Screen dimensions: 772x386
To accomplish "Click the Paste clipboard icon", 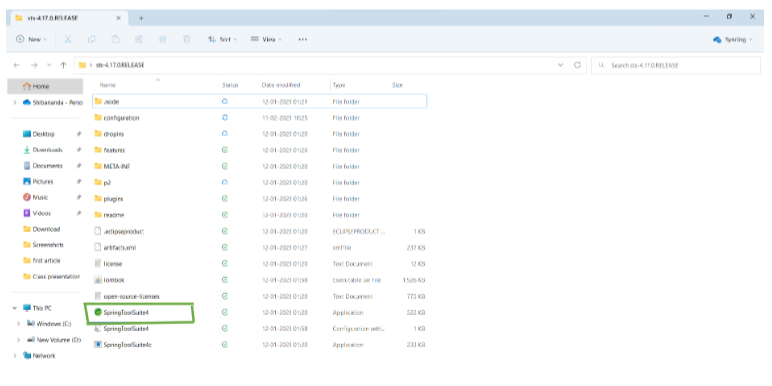I will pyautogui.click(x=115, y=39).
